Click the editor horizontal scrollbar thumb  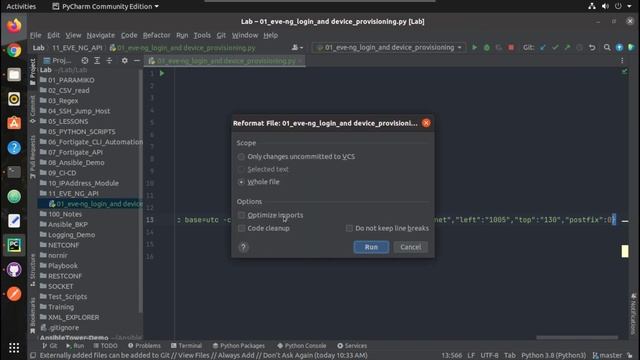577,338
